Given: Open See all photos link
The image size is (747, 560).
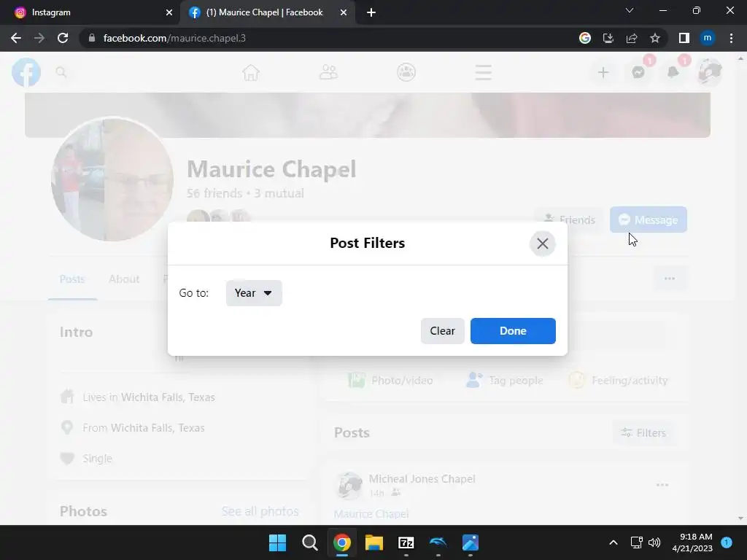Looking at the screenshot, I should (260, 511).
